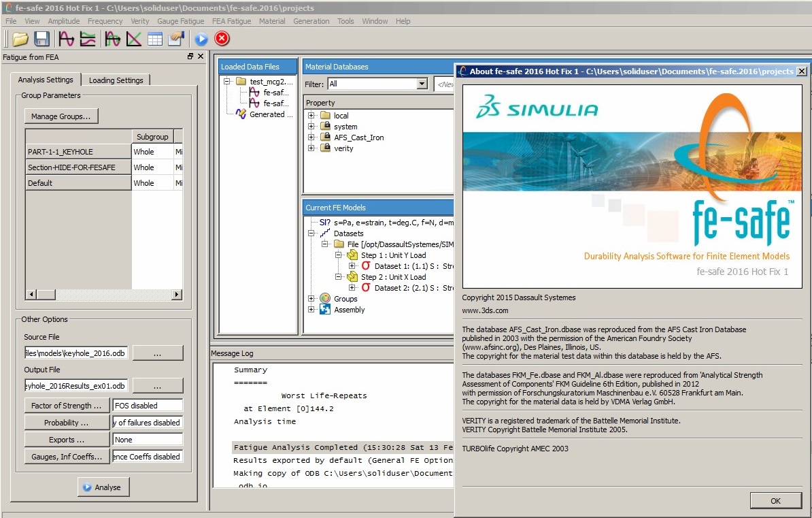The height and width of the screenshot is (518, 812).
Task: Expand the system material database
Action: coord(311,126)
